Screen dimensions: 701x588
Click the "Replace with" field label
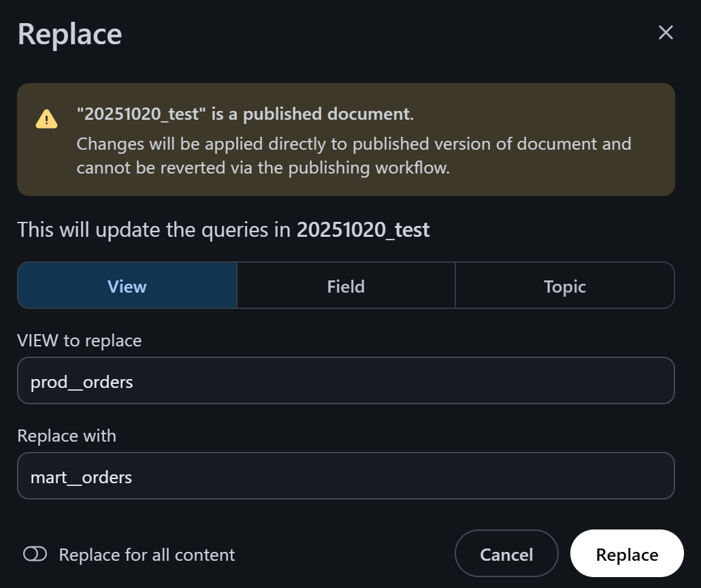[67, 436]
